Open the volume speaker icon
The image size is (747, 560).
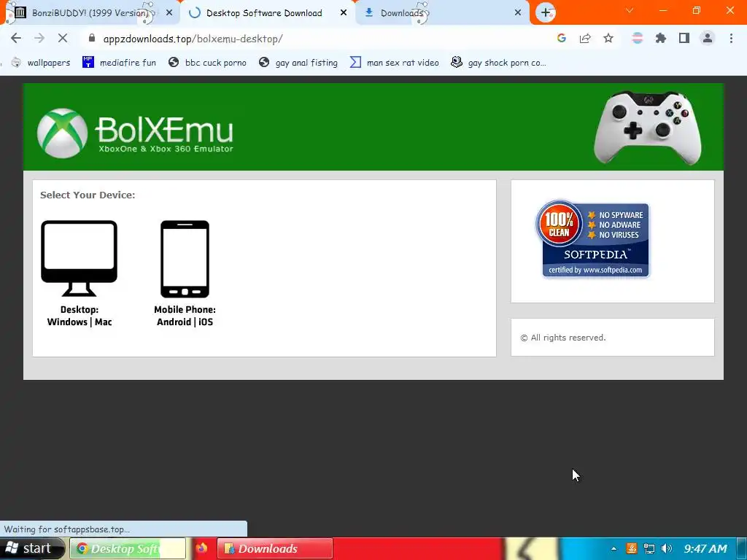click(667, 548)
